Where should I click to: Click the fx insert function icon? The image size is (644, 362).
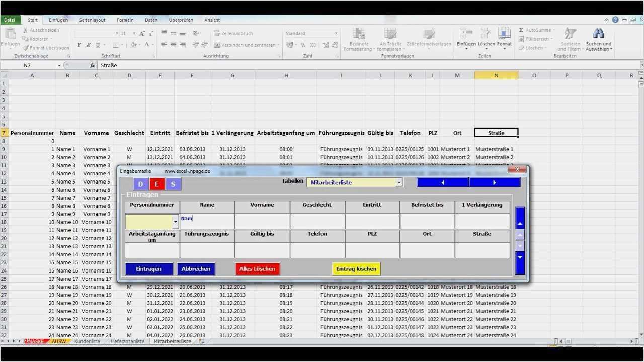92,65
